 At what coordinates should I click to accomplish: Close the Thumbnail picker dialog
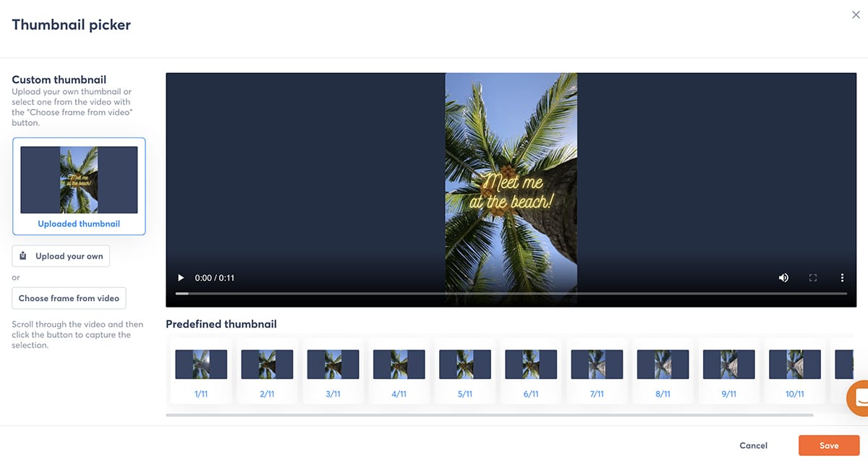point(856,14)
